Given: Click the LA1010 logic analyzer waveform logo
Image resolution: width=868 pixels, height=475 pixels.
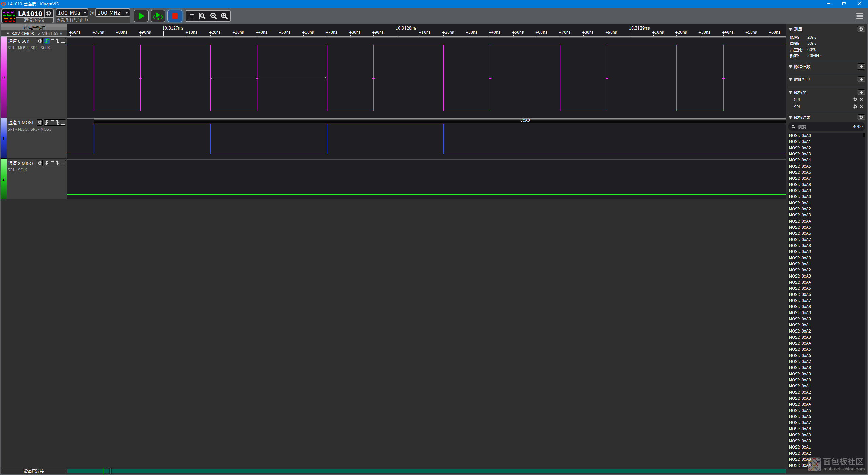Looking at the screenshot, I should pos(8,16).
